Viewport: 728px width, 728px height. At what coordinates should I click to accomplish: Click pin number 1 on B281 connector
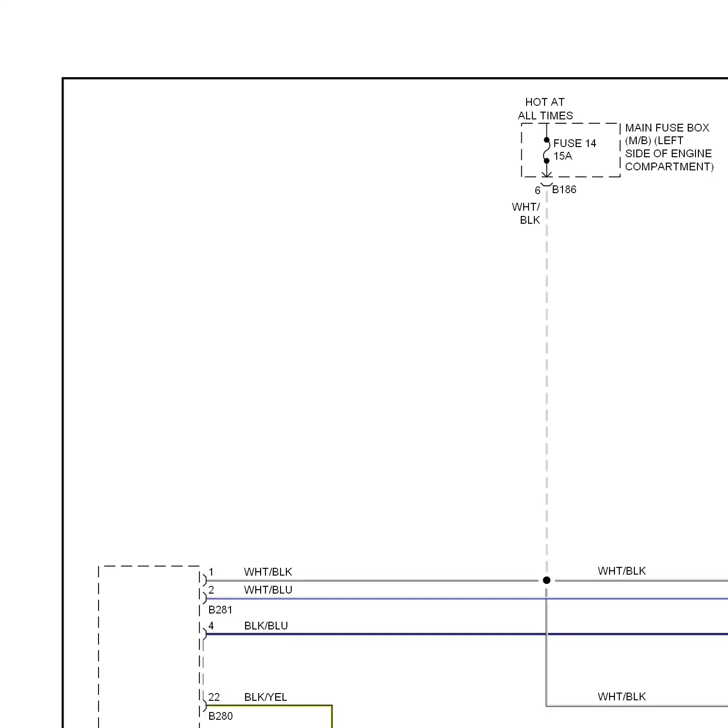click(211, 572)
